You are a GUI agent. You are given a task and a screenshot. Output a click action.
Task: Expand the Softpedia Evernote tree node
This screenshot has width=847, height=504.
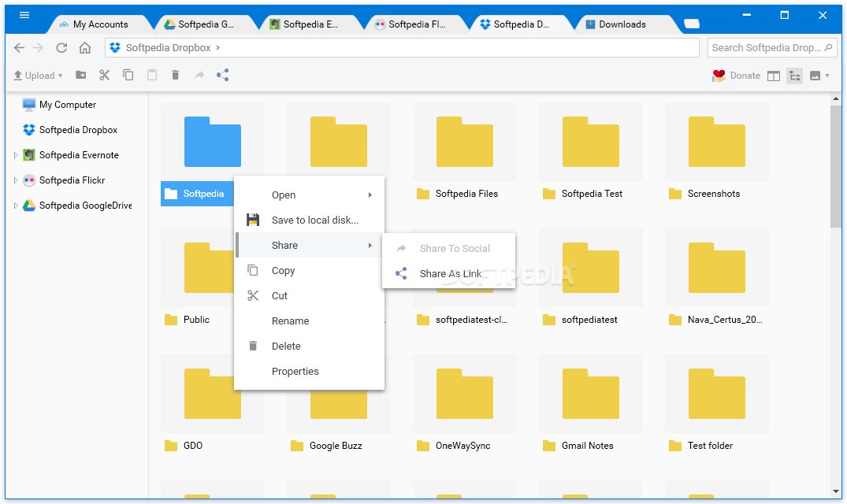pyautogui.click(x=16, y=155)
